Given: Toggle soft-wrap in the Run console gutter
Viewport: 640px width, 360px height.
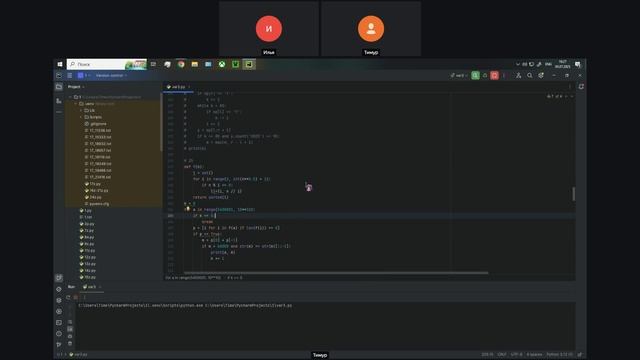Looking at the screenshot, I should click(70, 322).
